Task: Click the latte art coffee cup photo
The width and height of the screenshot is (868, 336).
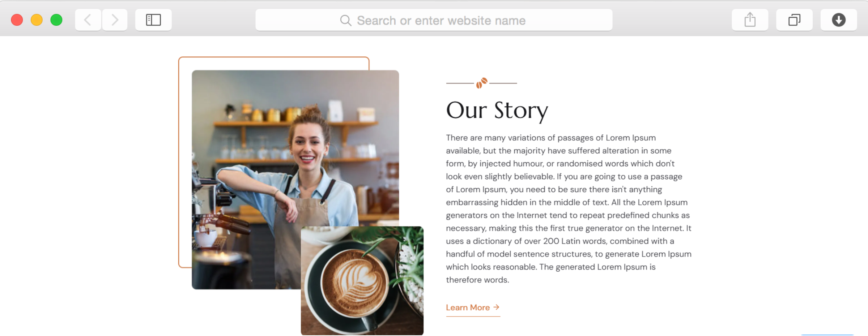Action: [x=362, y=281]
